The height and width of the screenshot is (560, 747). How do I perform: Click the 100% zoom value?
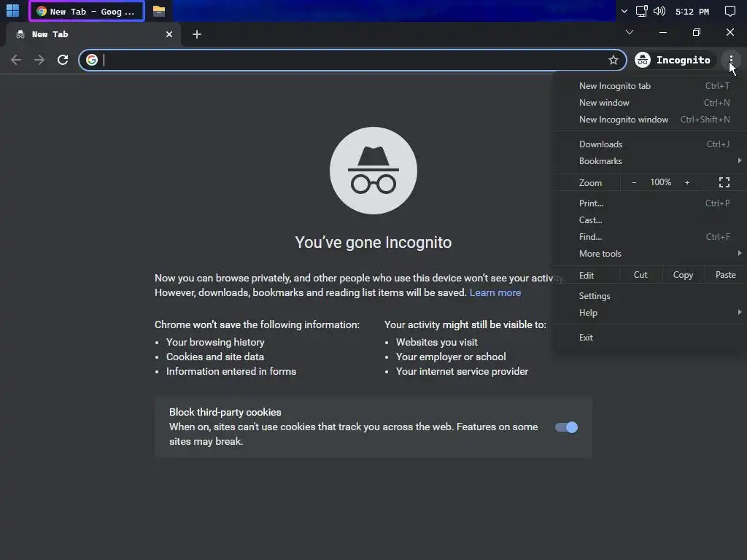pos(661,182)
